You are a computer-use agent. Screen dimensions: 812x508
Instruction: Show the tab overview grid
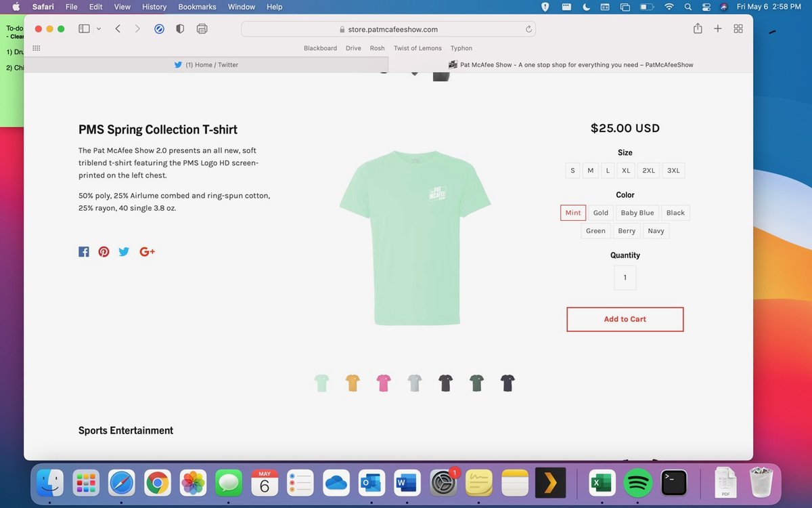tap(738, 29)
